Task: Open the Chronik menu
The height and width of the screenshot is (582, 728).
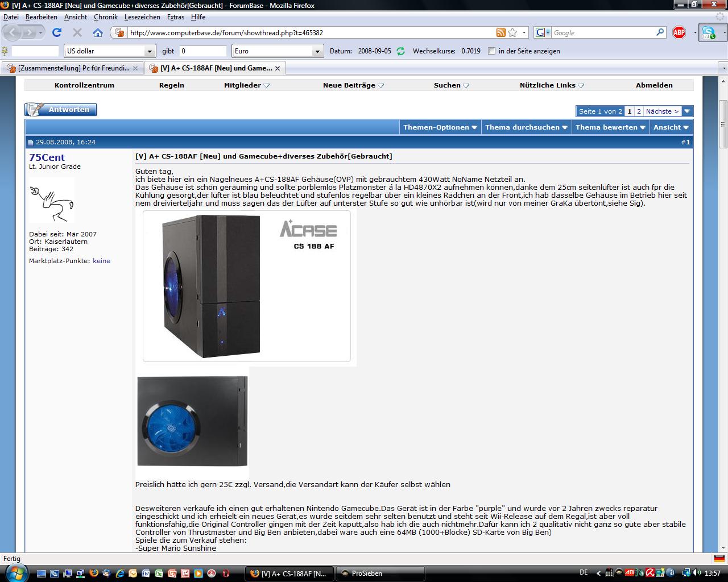Action: pyautogui.click(x=106, y=17)
